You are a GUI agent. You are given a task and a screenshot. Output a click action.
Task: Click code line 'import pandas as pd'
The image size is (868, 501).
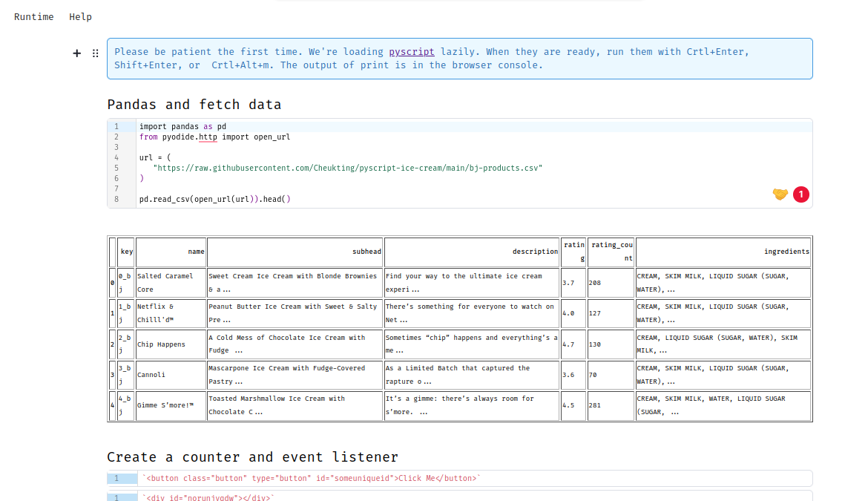tap(183, 126)
